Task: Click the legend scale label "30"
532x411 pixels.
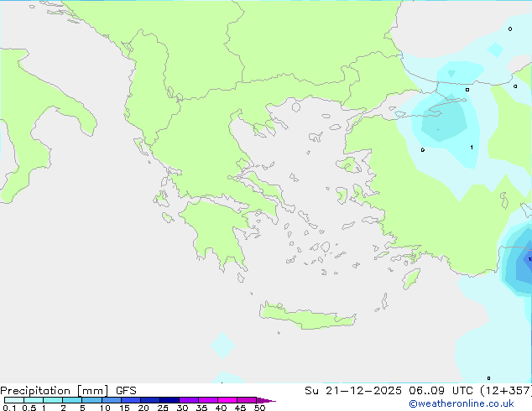Action: click(x=182, y=408)
